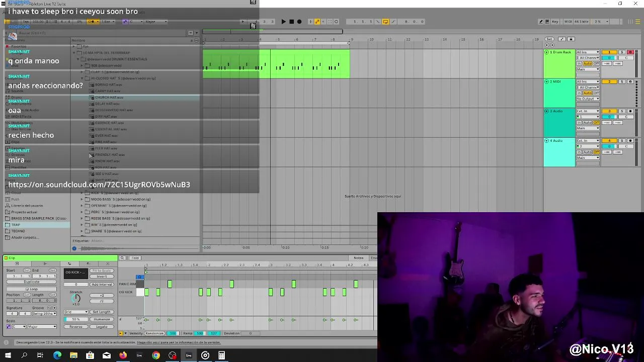Expand the SNARE´S folder in browser
This screenshot has height=362, width=644.
click(82, 231)
